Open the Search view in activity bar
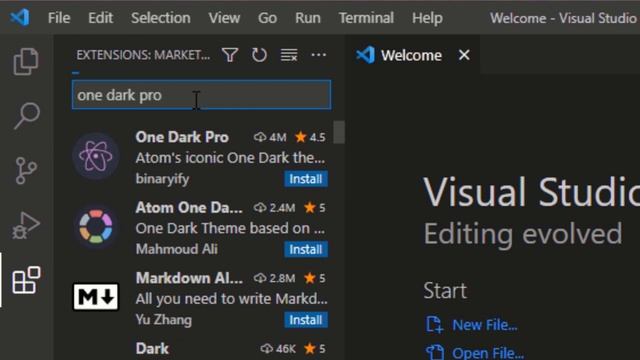The width and height of the screenshot is (640, 360). [27, 116]
